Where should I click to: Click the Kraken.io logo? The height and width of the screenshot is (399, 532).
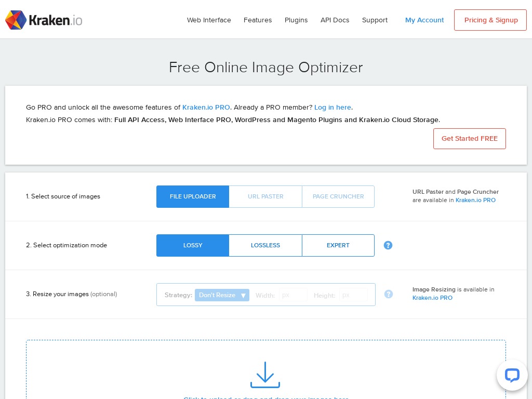click(x=44, y=20)
